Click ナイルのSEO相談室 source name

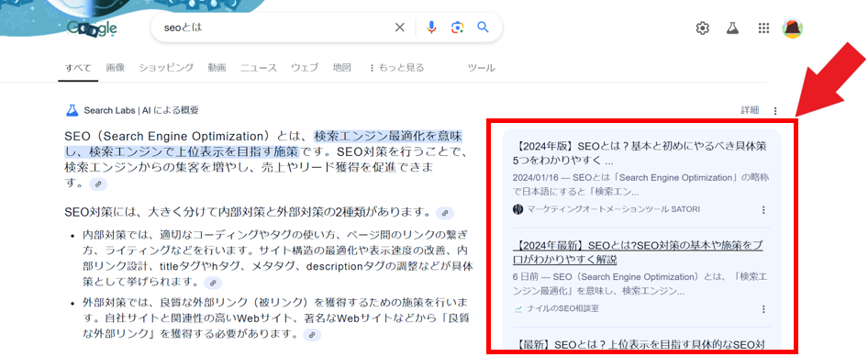[563, 309]
